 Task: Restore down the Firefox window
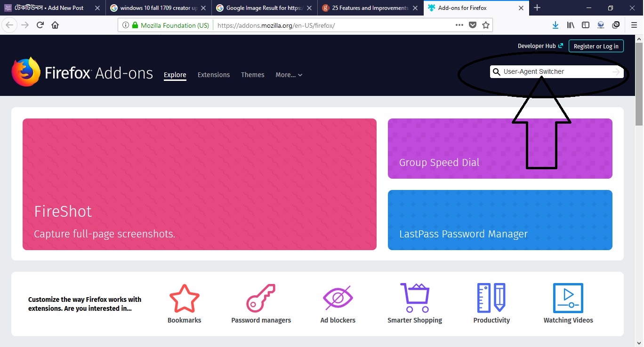[611, 8]
